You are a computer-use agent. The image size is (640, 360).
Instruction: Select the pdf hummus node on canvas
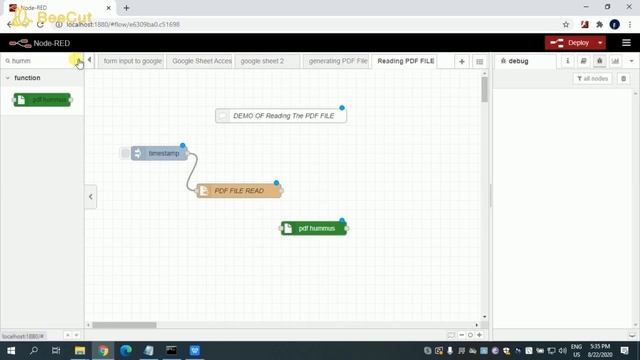pyautogui.click(x=314, y=228)
